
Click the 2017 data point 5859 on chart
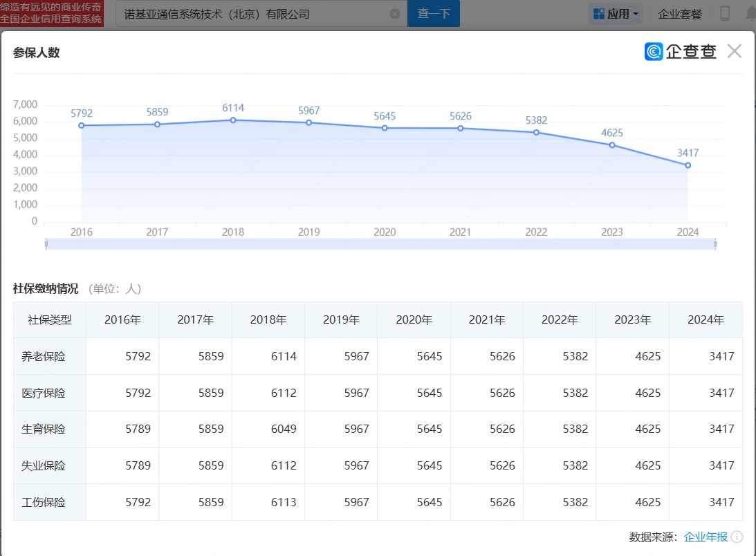click(x=157, y=124)
